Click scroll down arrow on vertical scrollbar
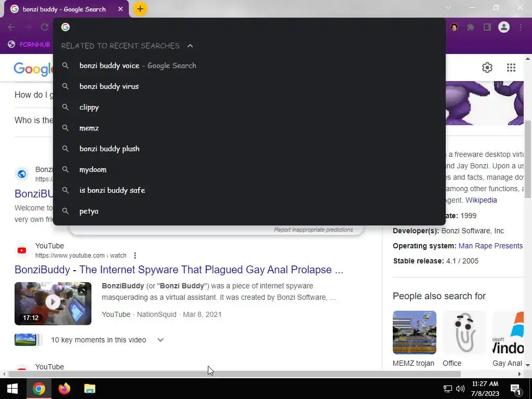 [528, 365]
